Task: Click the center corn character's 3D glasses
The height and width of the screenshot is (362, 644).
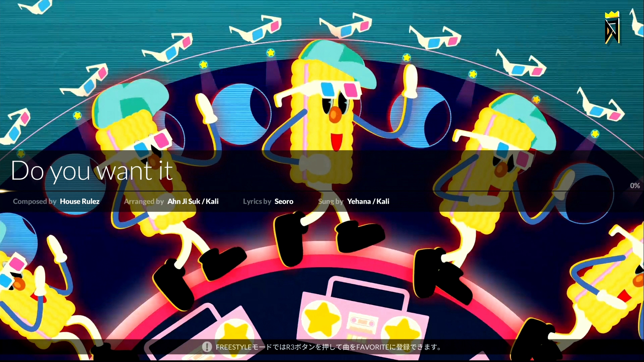Action: pyautogui.click(x=339, y=89)
